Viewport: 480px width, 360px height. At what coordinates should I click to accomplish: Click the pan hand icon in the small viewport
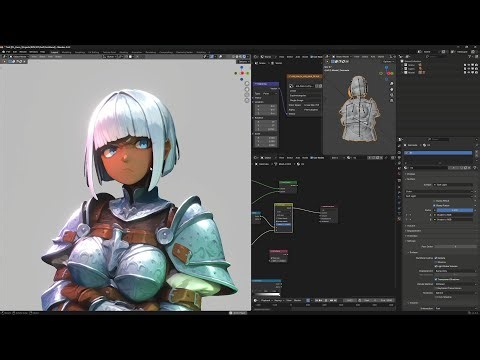[x=392, y=89]
